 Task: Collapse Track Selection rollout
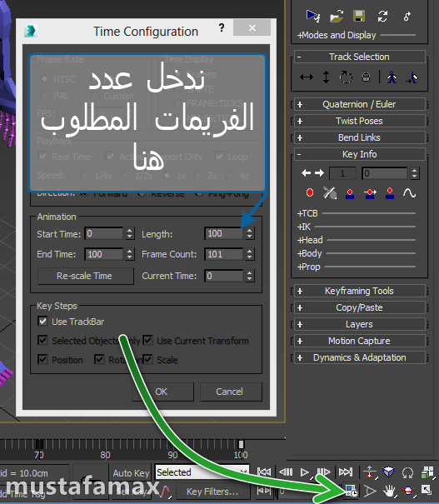point(359,57)
